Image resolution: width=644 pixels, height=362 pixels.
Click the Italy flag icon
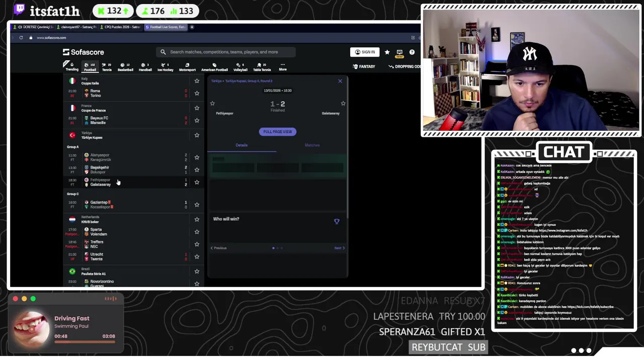(72, 81)
